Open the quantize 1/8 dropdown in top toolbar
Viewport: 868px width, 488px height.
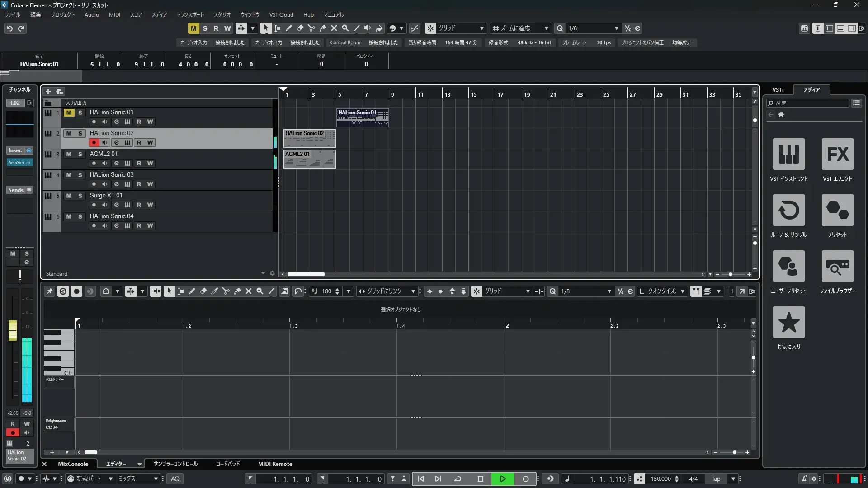point(616,28)
